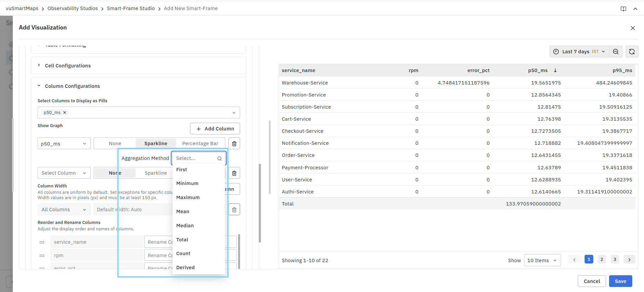This screenshot has width=644, height=292.
Task: Collapse the header with the top chevron
Action: click(635, 9)
